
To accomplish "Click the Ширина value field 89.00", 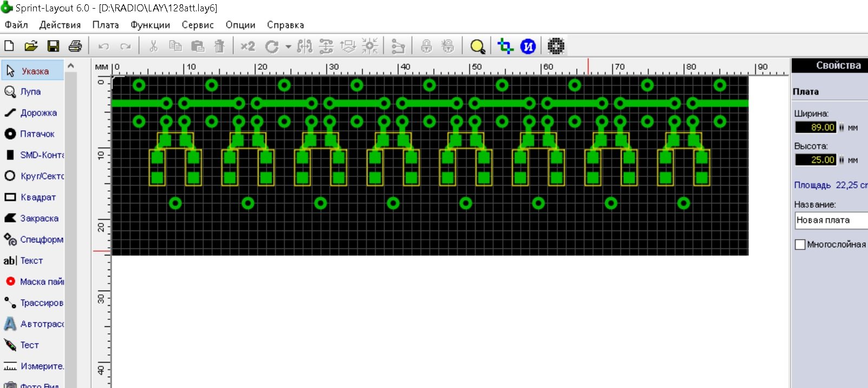I will coord(815,128).
